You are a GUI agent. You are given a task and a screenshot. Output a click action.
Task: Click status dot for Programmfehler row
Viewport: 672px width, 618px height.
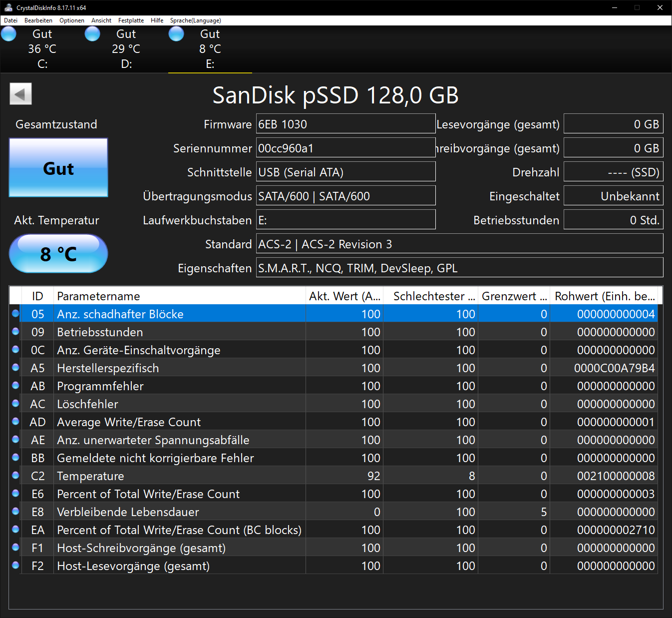point(15,385)
